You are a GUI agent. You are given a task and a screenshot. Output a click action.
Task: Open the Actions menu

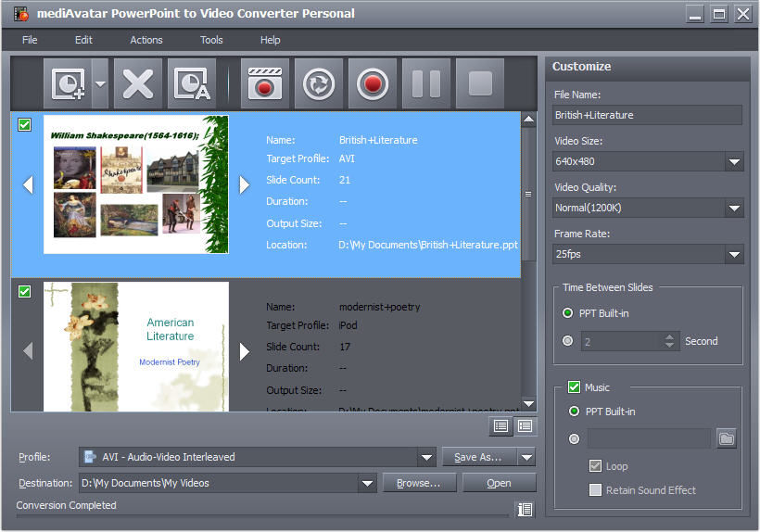146,40
